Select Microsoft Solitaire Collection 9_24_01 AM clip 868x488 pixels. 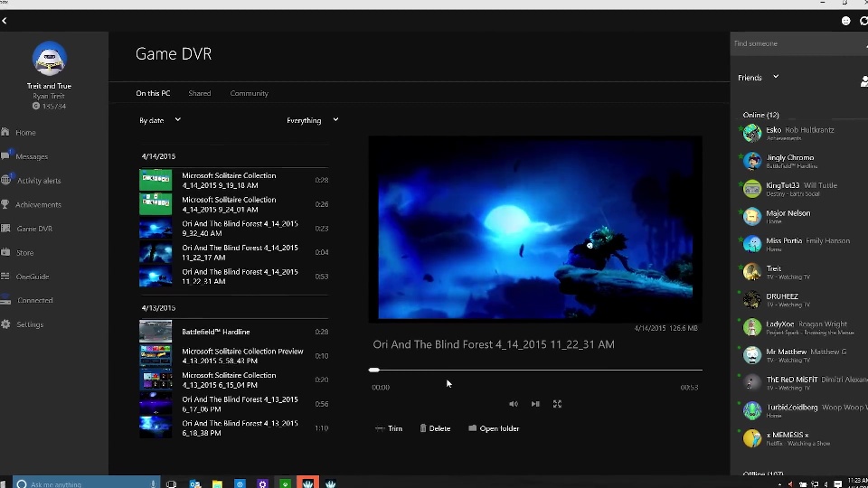[x=233, y=204]
